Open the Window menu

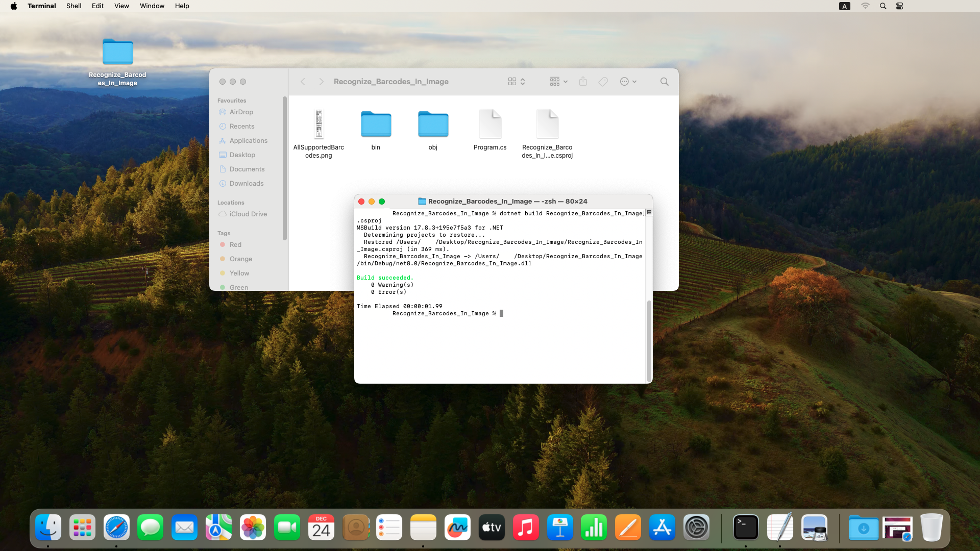152,6
